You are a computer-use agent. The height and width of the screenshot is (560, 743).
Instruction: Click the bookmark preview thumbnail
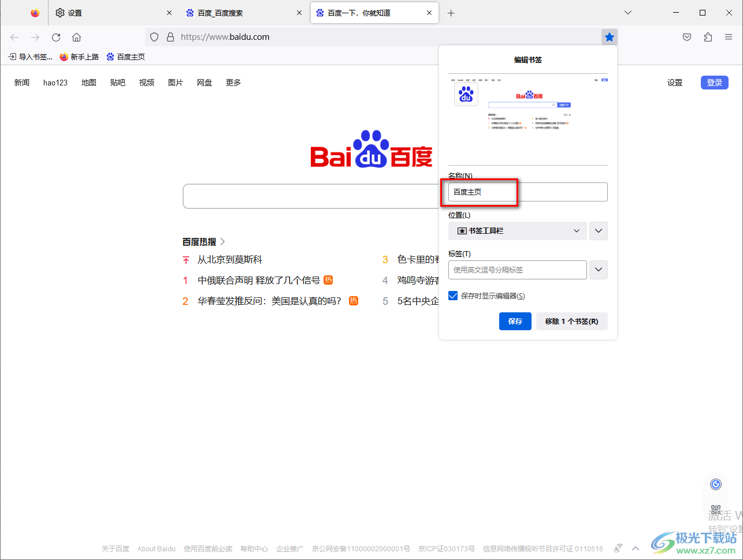tap(528, 120)
